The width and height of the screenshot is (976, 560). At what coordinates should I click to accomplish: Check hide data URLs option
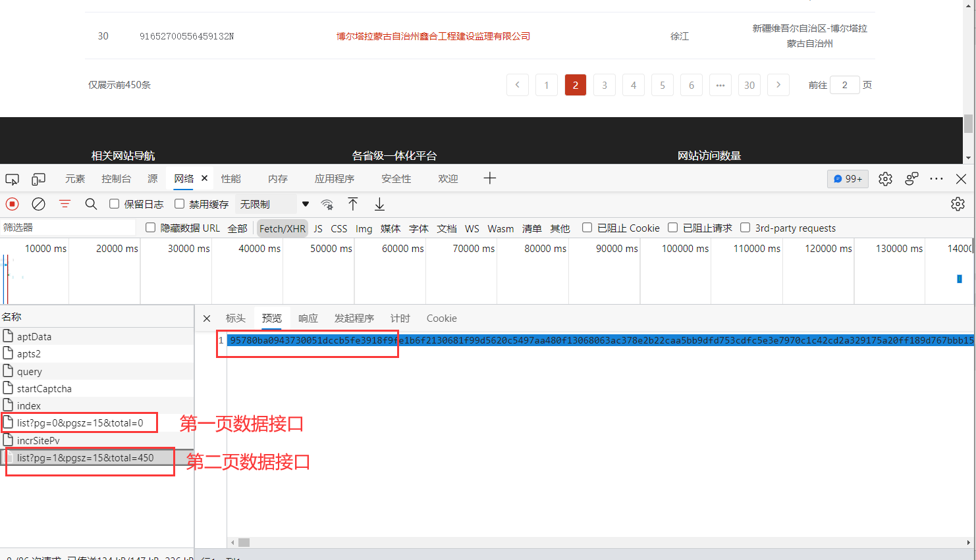pos(150,228)
